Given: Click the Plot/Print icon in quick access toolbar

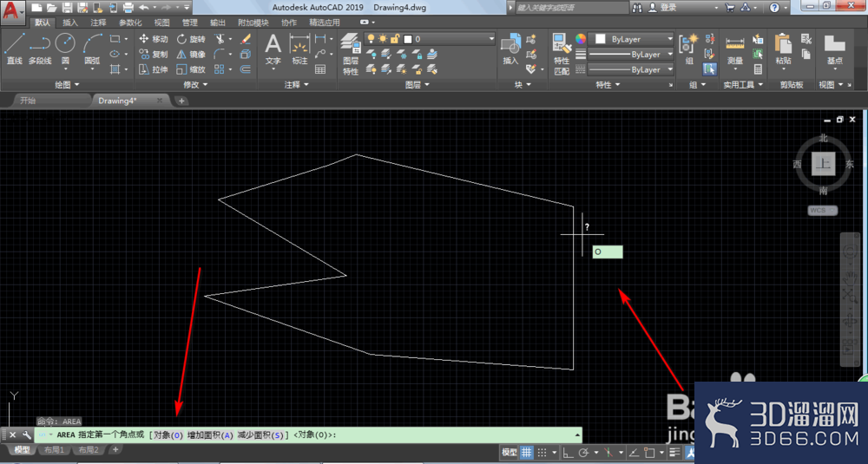Looking at the screenshot, I should pos(128,7).
